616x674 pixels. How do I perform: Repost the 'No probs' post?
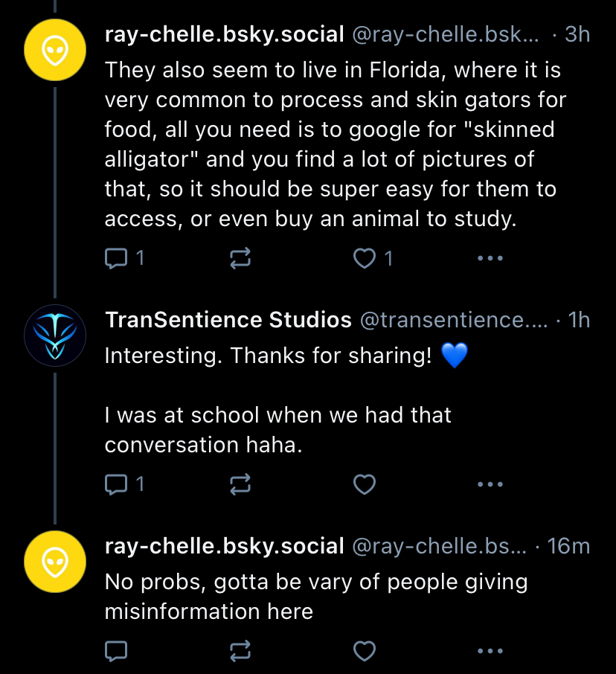point(240,651)
